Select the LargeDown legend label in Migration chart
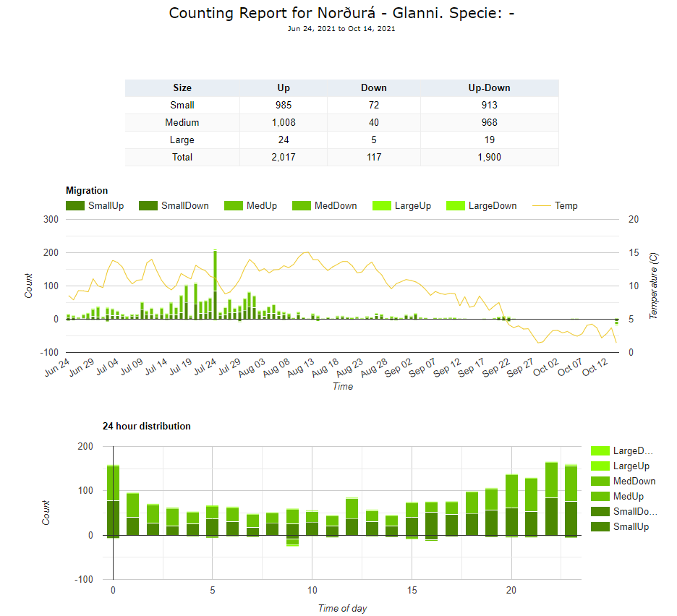The image size is (677, 616). (493, 206)
